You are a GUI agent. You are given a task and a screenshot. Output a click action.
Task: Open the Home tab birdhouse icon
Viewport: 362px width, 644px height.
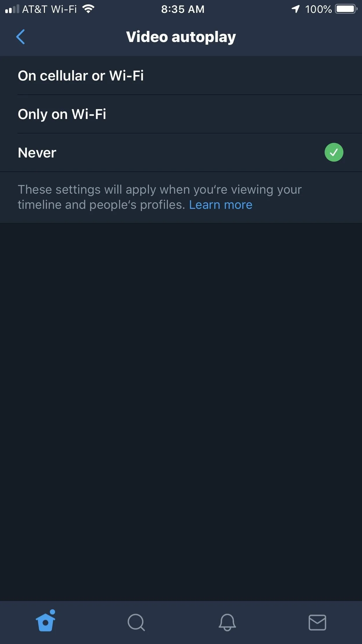pos(45,622)
